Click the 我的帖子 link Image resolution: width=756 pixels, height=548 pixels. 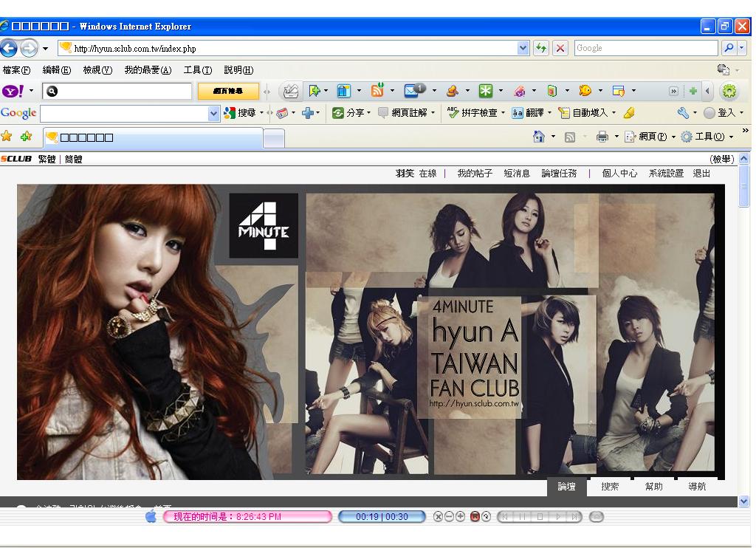pos(475,173)
